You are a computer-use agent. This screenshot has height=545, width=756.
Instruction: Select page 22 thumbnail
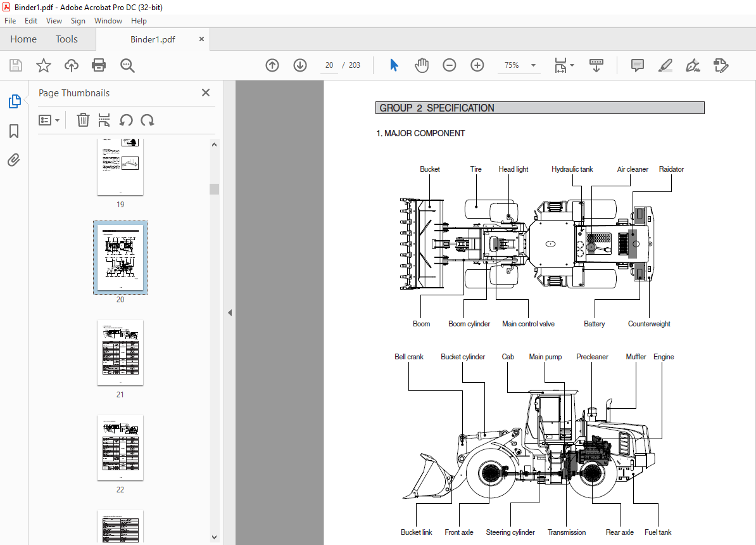[120, 447]
